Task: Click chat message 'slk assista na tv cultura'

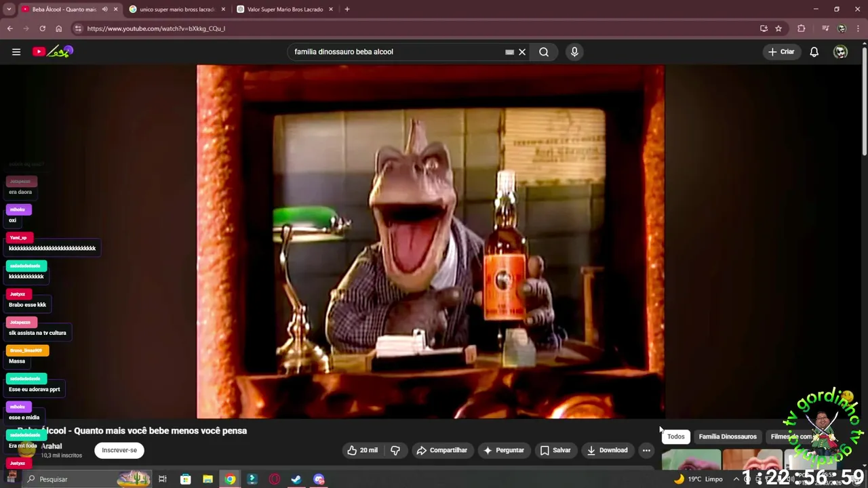Action: [37, 333]
